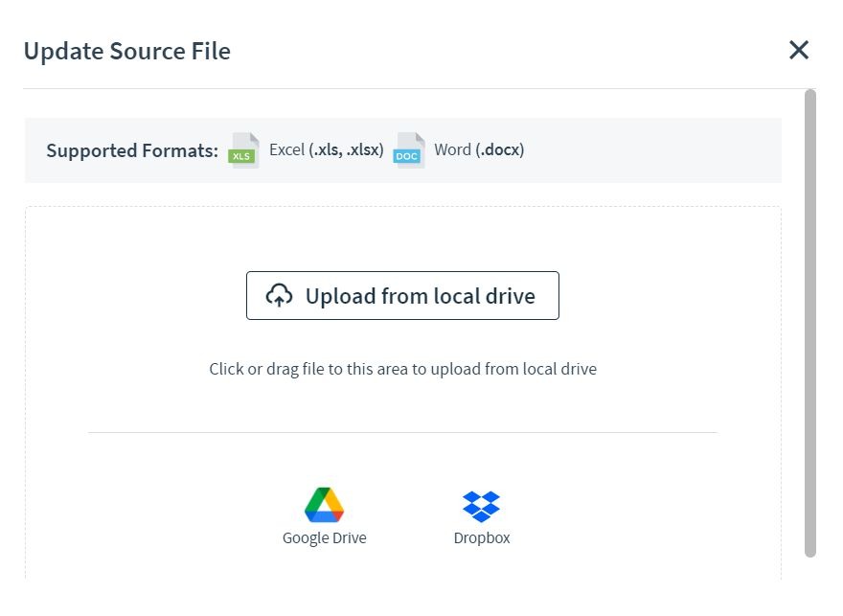Screen dimensions: 843x616
Task: Click the Supported Formats label
Action: [131, 149]
